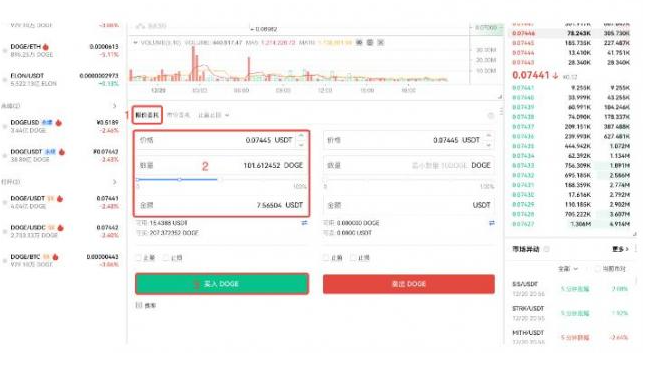Click the current price 0.07441 in order book
The image size is (656, 366).
pos(530,75)
